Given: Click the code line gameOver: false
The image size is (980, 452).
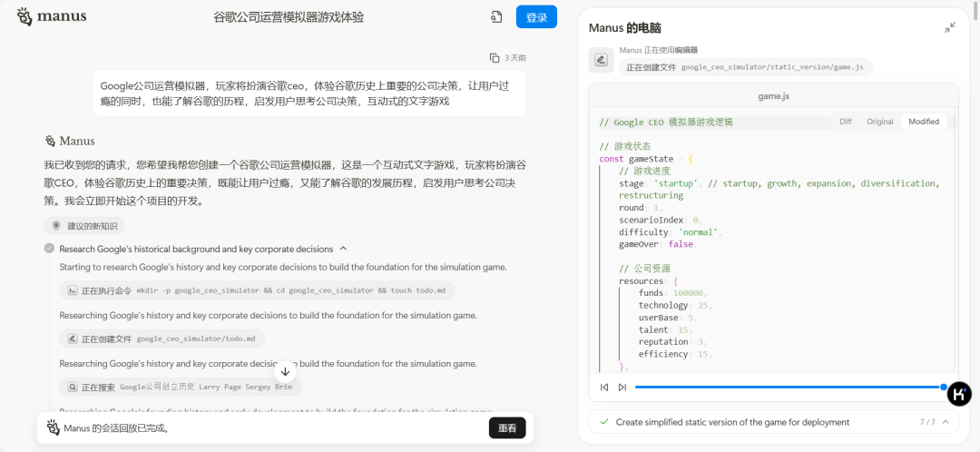Looking at the screenshot, I should [x=657, y=244].
